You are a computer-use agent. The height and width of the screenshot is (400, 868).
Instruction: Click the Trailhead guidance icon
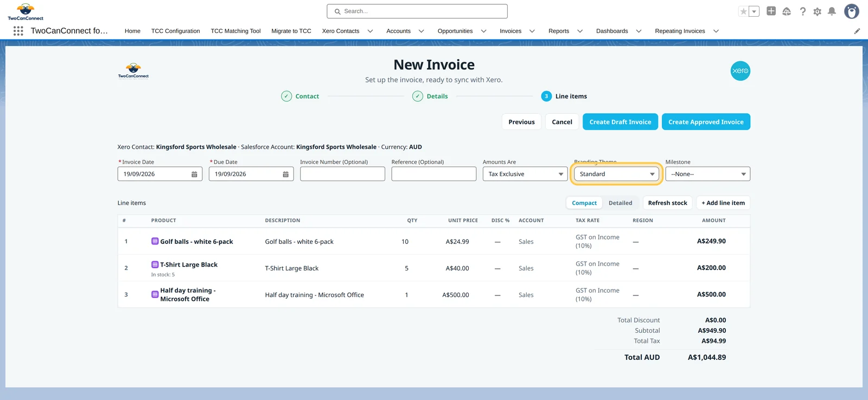coord(787,11)
